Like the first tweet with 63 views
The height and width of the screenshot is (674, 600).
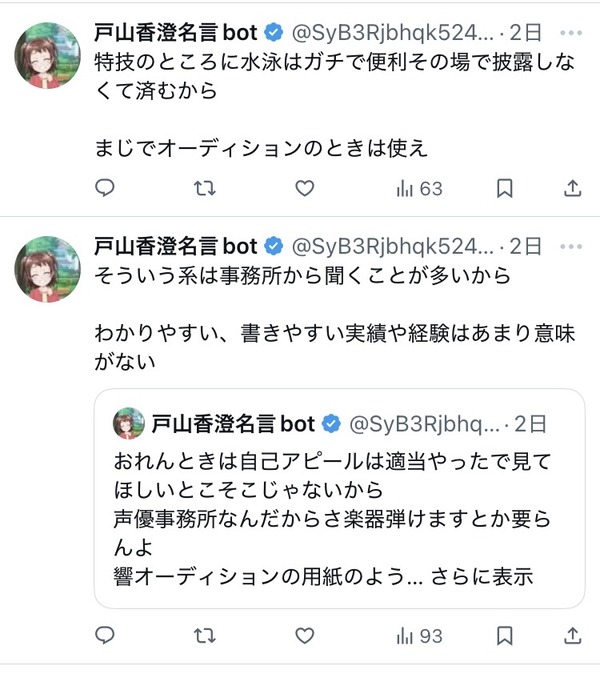[x=305, y=188]
